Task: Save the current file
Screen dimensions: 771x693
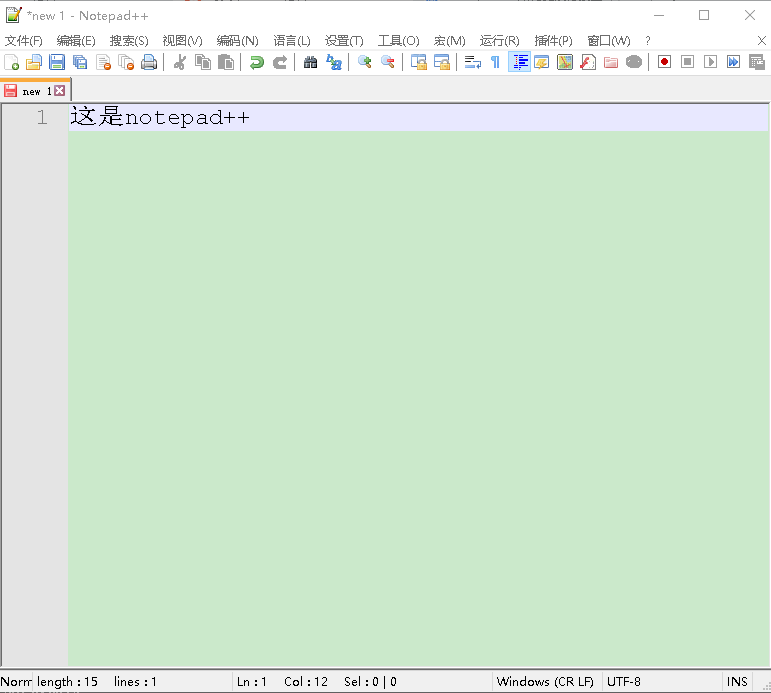Action: click(x=57, y=62)
